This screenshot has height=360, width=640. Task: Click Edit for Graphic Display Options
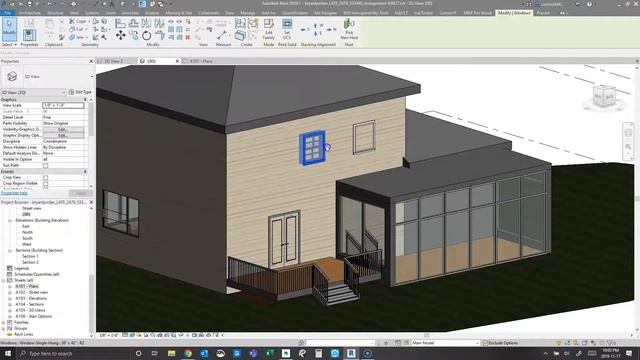click(63, 135)
